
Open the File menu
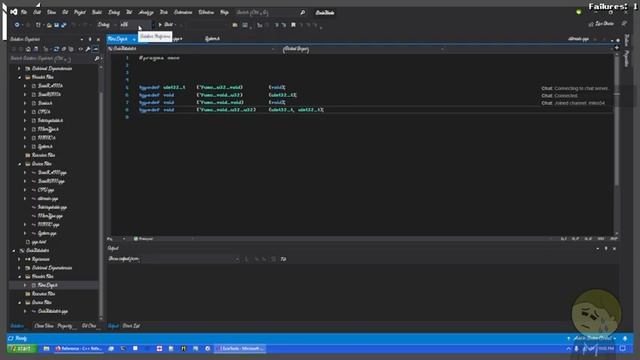[x=24, y=12]
